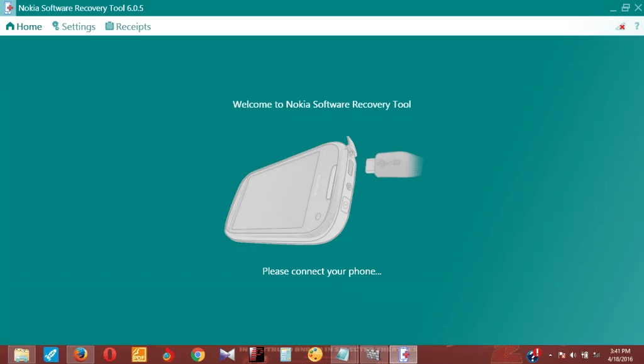Click the 'Please connect your phone...' text
This screenshot has height=364, width=644.
[322, 271]
